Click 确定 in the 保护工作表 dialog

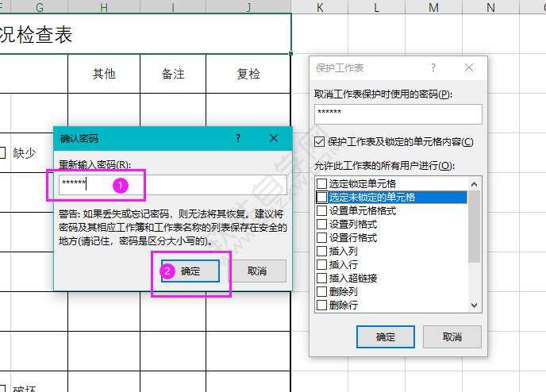[x=386, y=336]
